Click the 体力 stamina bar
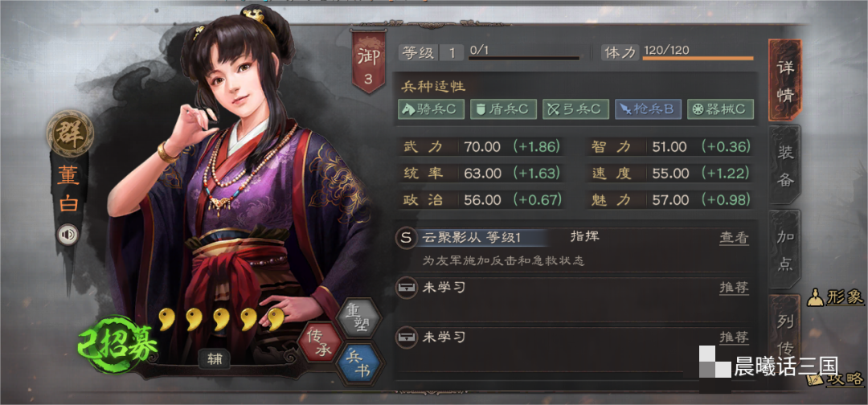Screen dimensions: 868x405 [x=698, y=58]
